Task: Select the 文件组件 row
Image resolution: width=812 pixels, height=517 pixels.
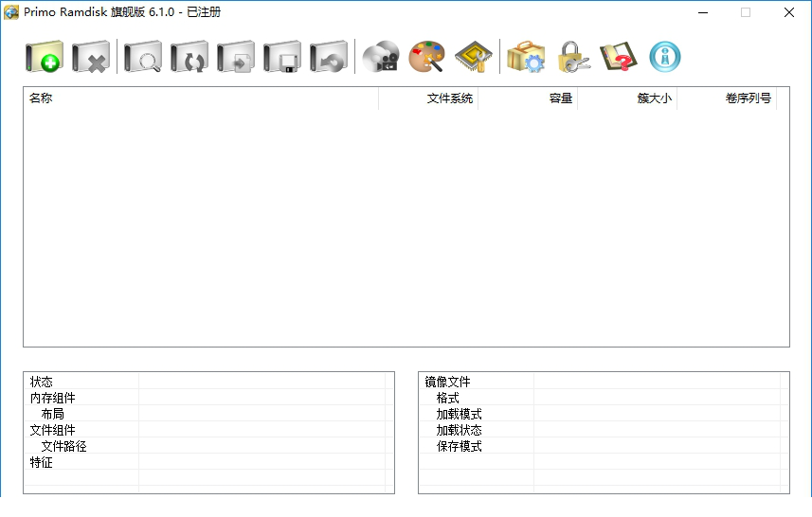Action: 208,430
